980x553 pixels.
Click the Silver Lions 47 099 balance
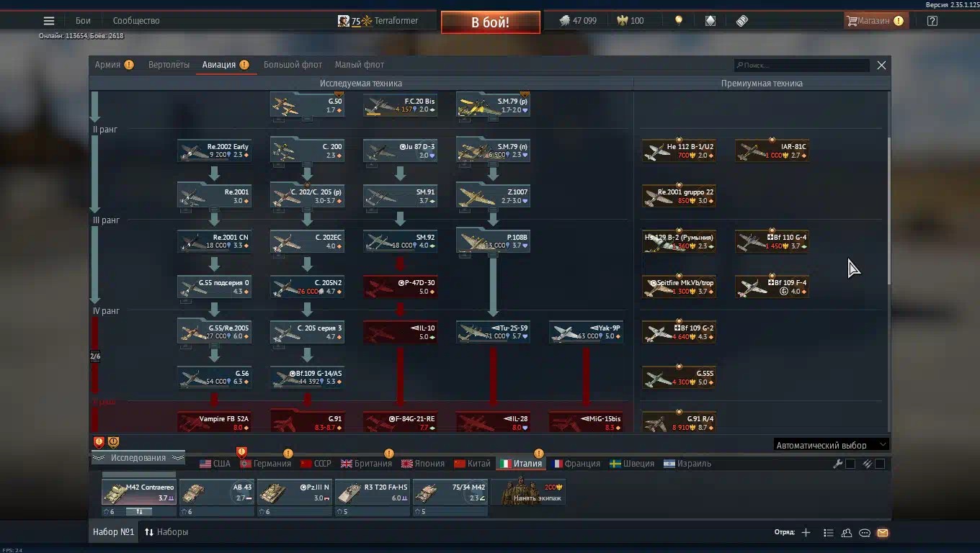[578, 21]
